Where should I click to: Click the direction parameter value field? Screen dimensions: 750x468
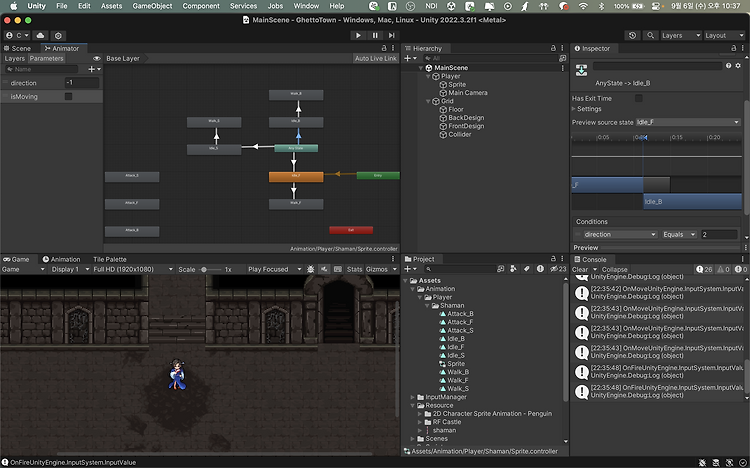[x=82, y=83]
